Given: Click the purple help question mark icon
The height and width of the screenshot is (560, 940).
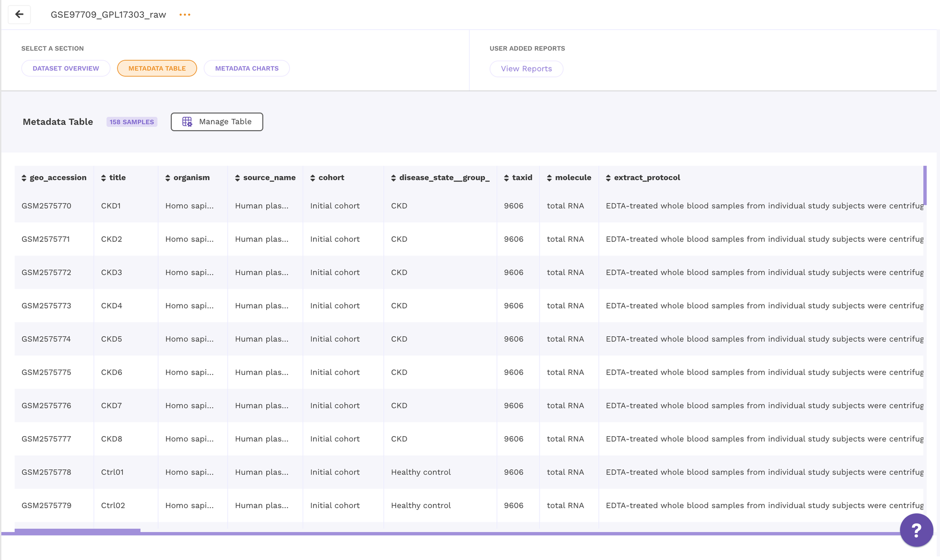Looking at the screenshot, I should (x=916, y=530).
